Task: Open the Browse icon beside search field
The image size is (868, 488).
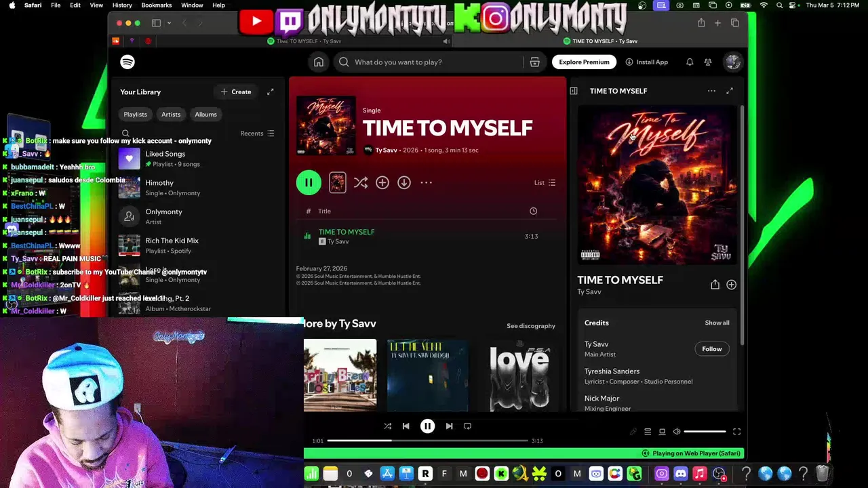Action: (x=534, y=62)
